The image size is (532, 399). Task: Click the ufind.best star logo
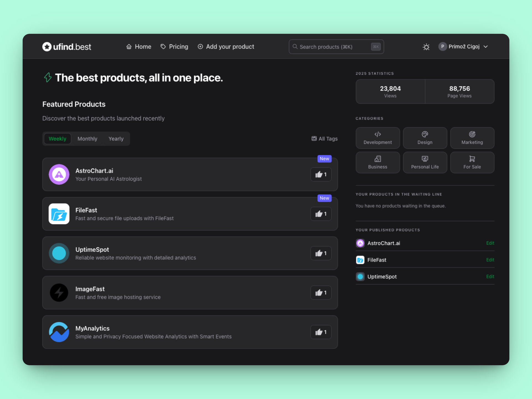click(47, 47)
